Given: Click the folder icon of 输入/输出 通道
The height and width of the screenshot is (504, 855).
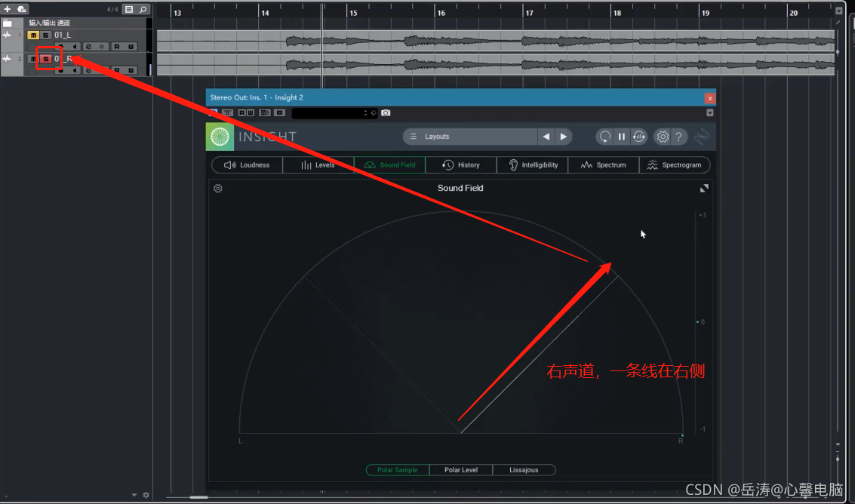Looking at the screenshot, I should pos(7,23).
